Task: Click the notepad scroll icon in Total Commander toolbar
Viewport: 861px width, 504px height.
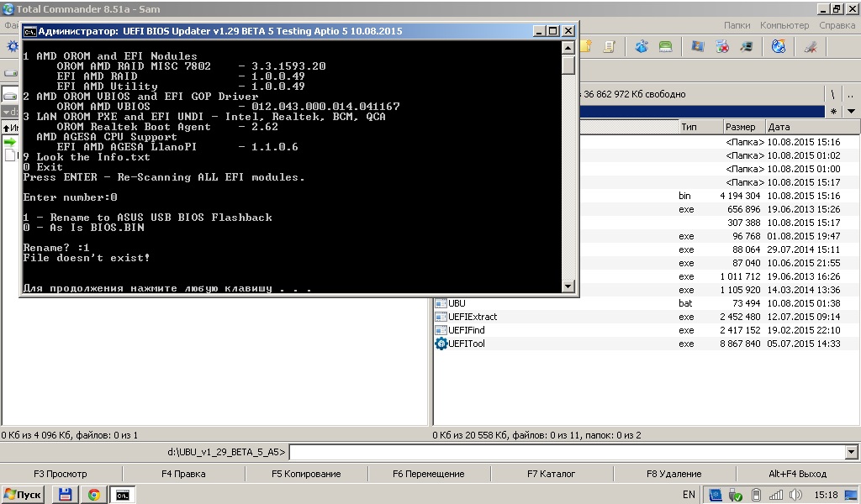Action: pos(609,46)
